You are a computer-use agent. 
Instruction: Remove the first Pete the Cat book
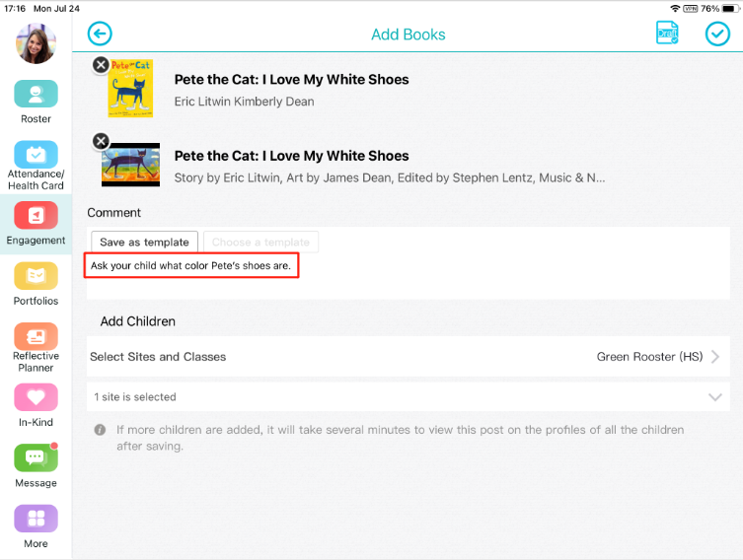pos(101,65)
